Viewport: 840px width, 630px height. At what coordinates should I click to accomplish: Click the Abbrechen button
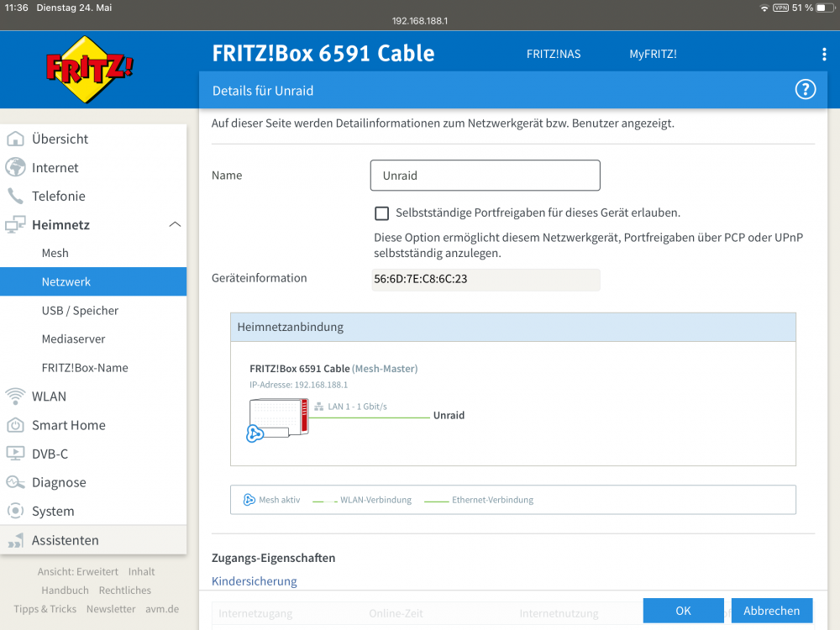[771, 611]
